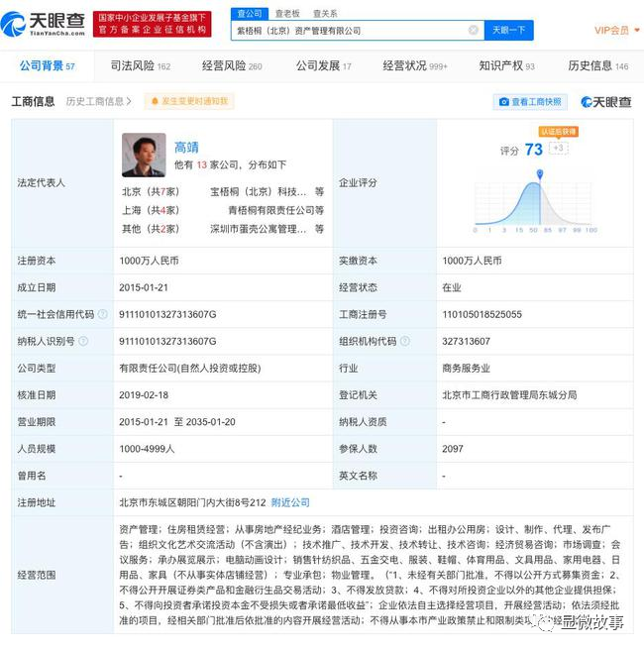
Task: Open the 经营状况 tab
Action: [415, 66]
